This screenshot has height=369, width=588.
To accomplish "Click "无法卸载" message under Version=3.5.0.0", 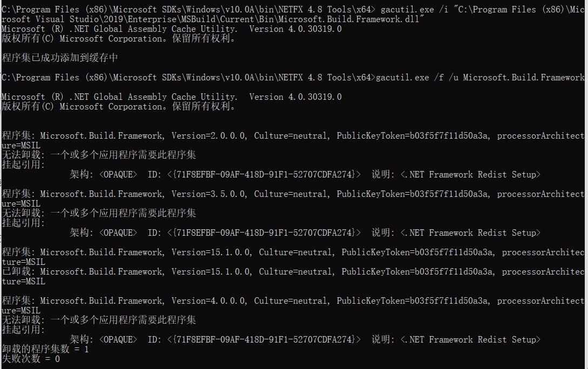I will [99, 214].
